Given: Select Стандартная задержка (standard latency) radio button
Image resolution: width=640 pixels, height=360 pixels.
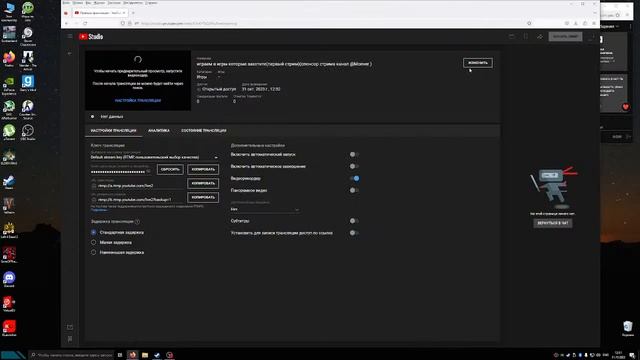Looking at the screenshot, I should point(93,232).
